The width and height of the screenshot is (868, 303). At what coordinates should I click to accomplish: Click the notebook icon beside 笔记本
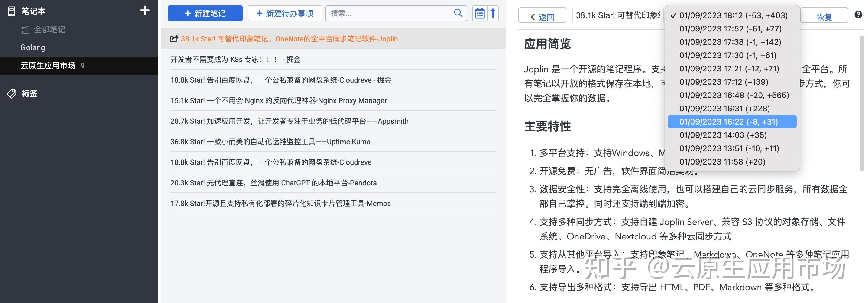[11, 11]
